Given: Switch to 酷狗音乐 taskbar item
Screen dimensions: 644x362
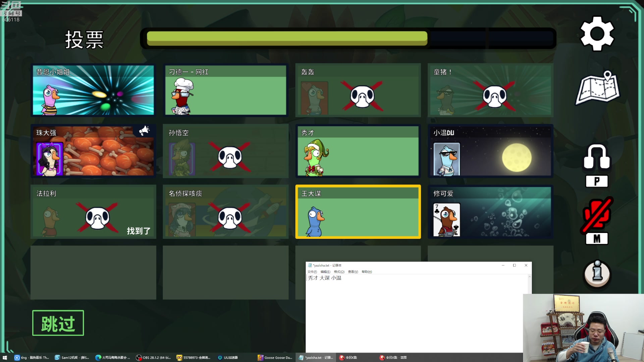Looking at the screenshot, I should (32, 358).
